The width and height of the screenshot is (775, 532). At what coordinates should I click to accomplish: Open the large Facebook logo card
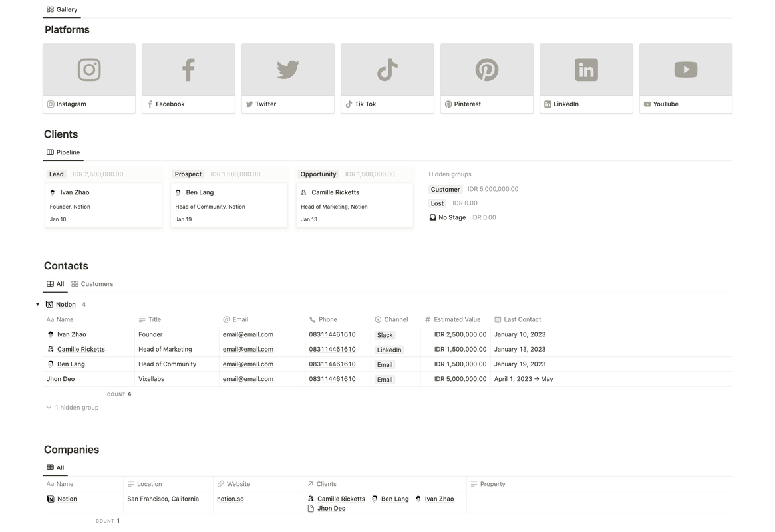[x=188, y=69]
